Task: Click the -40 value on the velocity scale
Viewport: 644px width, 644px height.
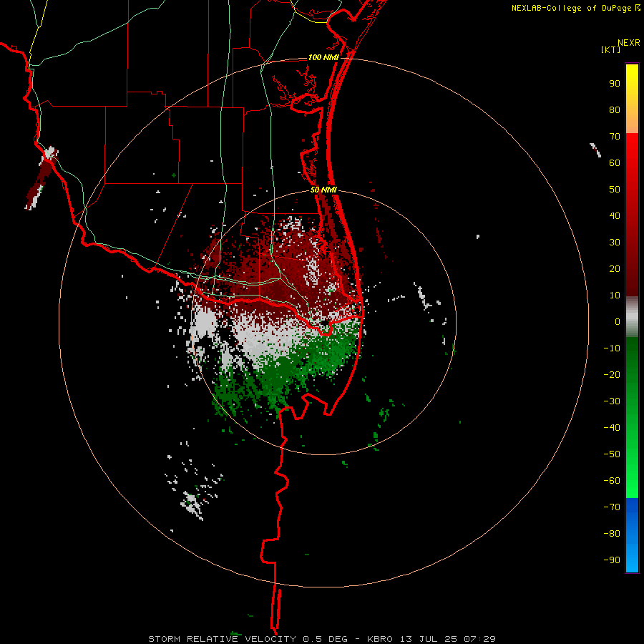Action: click(x=612, y=428)
